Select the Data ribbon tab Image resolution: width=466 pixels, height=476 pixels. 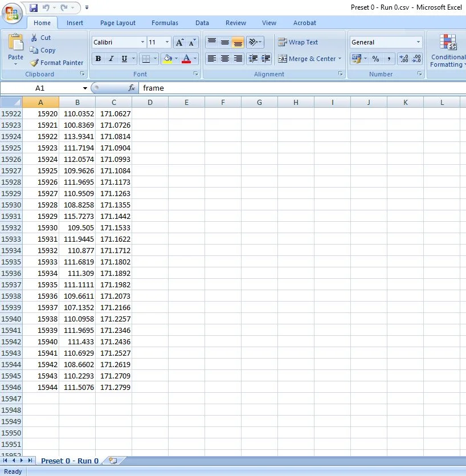pos(202,23)
